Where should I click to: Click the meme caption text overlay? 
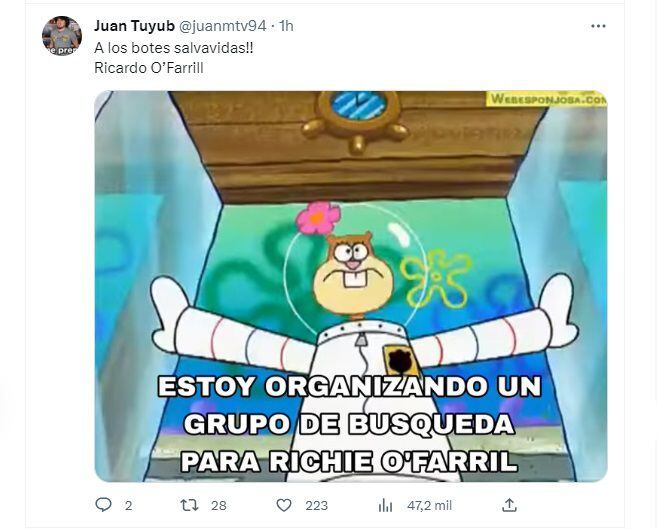pos(349,424)
